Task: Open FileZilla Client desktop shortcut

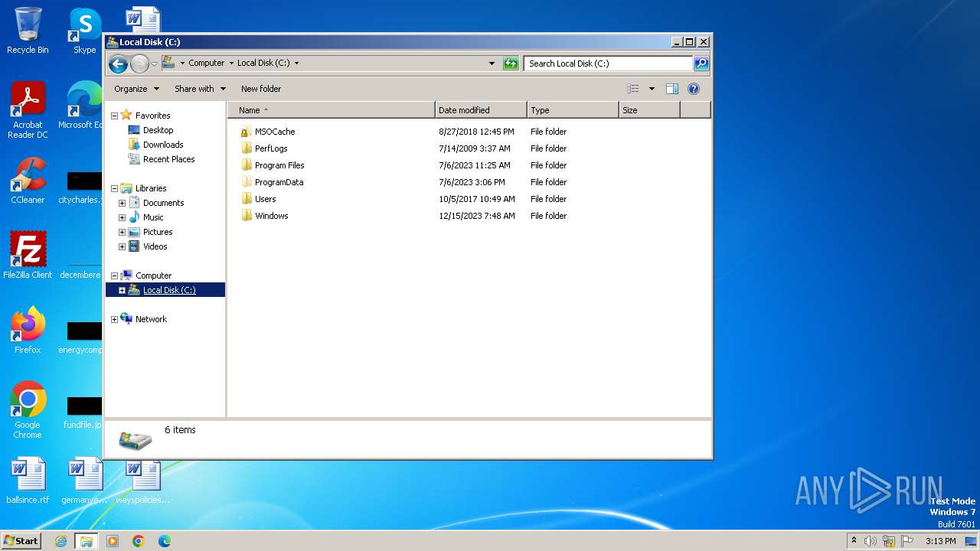Action: click(x=28, y=256)
